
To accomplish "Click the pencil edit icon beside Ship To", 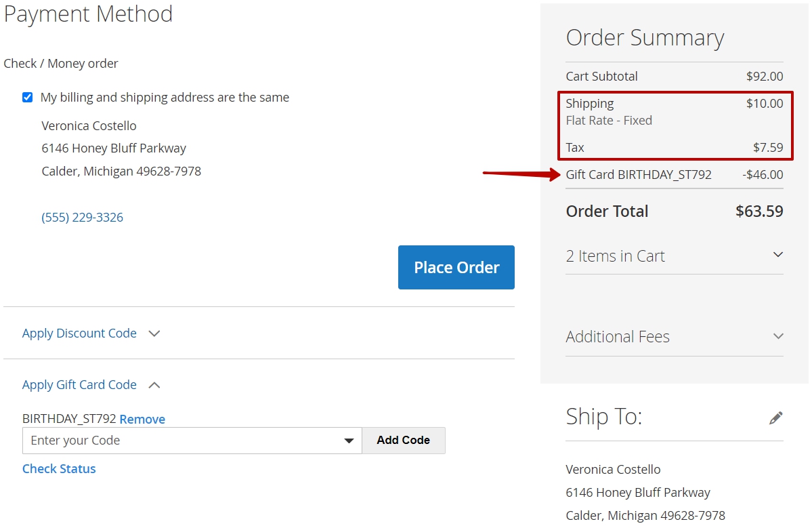I will [x=775, y=418].
